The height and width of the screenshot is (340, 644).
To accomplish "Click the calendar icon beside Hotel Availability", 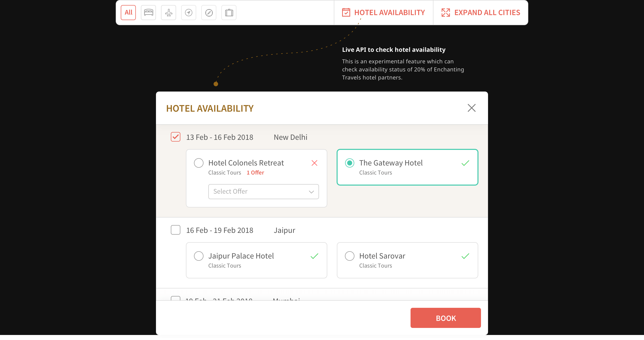I will click(x=346, y=13).
